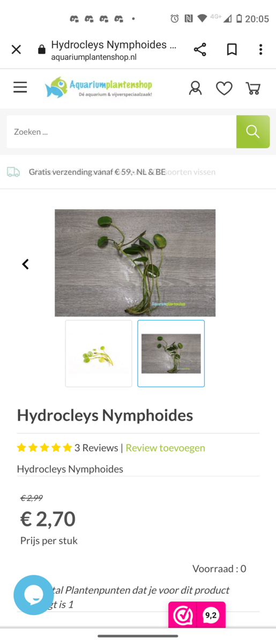Focus the Zoeken search field
Screen dimensions: 276x644
(x=122, y=131)
